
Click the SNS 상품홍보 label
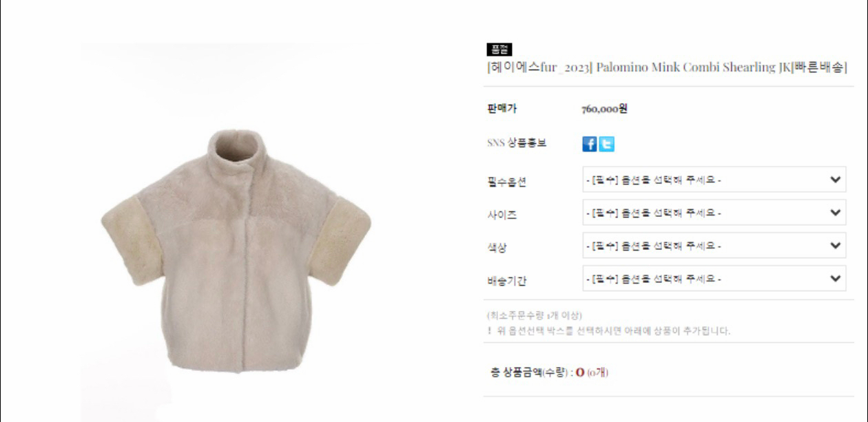click(516, 143)
